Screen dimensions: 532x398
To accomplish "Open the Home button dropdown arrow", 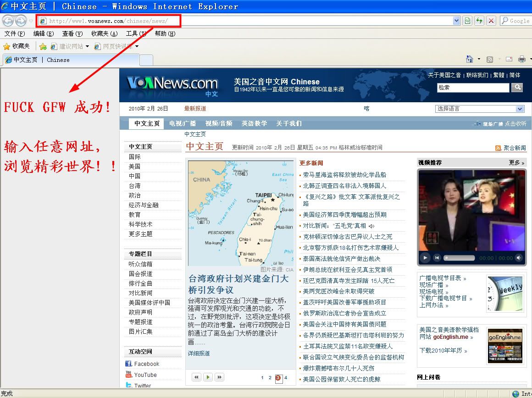I will point(479,59).
